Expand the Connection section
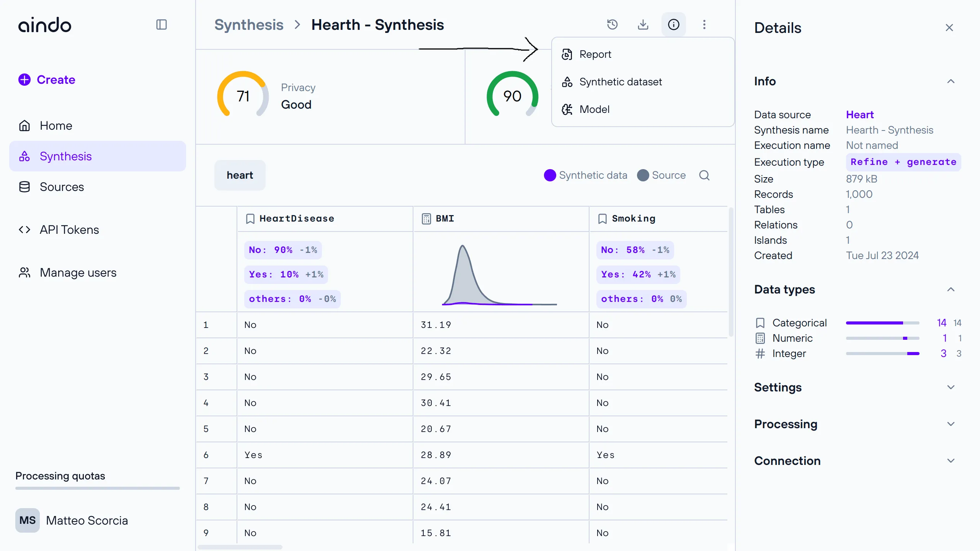This screenshot has height=551, width=980. [857, 461]
